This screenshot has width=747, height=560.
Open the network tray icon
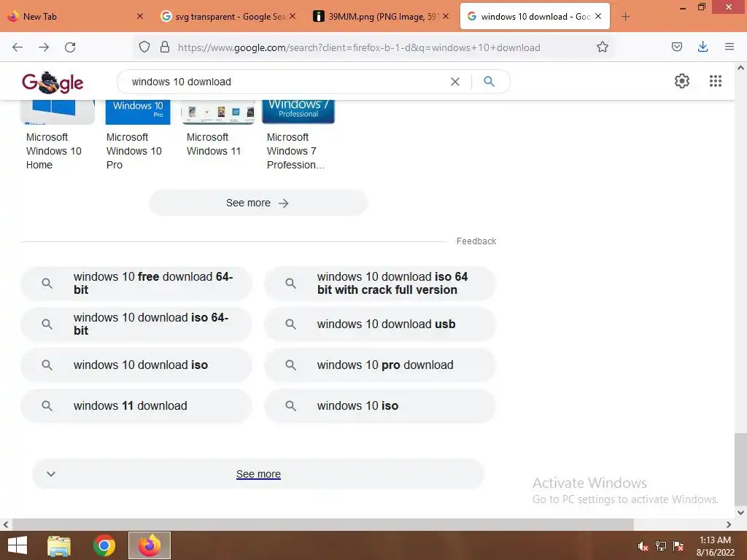(x=661, y=546)
